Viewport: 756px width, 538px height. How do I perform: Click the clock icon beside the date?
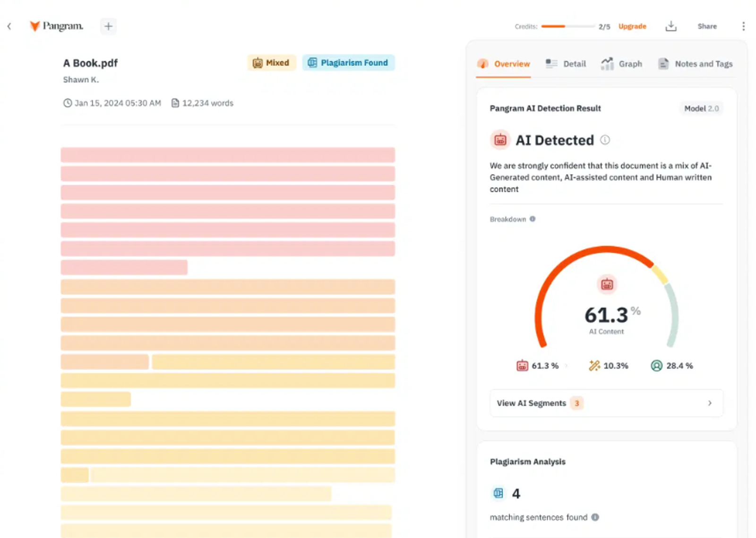point(68,103)
